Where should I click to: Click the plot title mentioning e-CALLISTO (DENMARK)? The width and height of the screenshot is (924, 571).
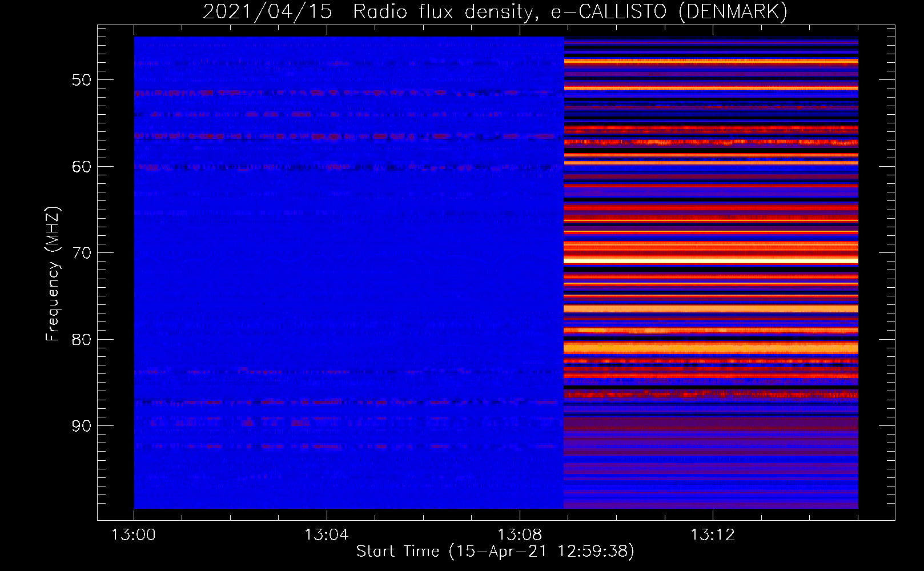coord(495,11)
